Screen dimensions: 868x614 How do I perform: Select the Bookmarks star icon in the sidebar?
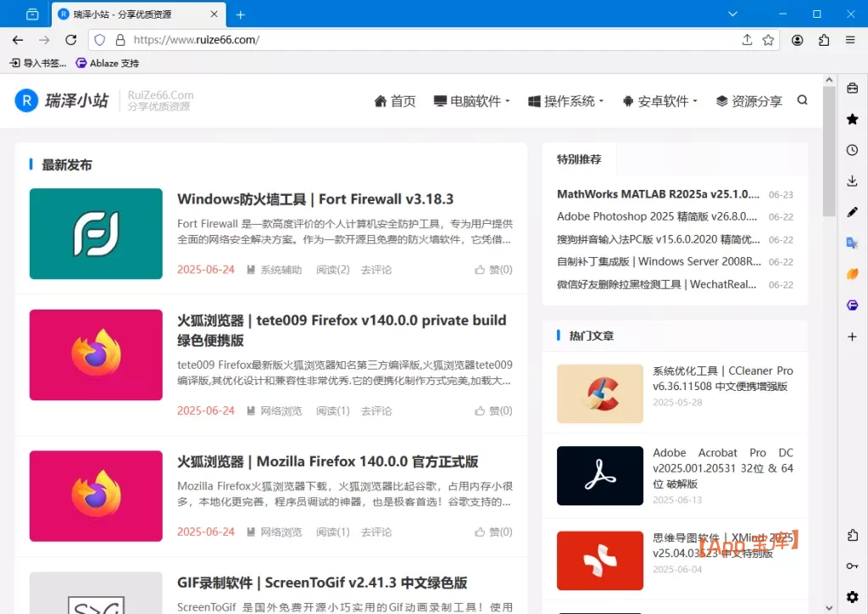pyautogui.click(x=852, y=119)
